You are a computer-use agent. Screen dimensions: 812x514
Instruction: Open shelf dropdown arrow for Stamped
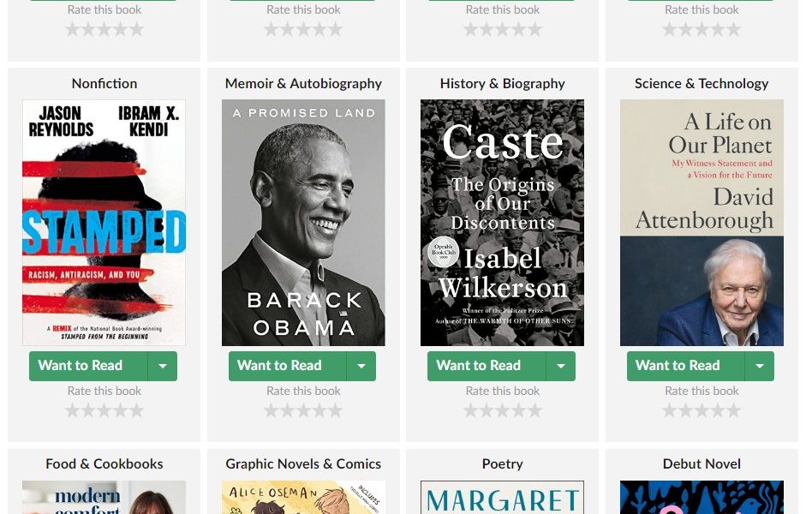click(163, 366)
